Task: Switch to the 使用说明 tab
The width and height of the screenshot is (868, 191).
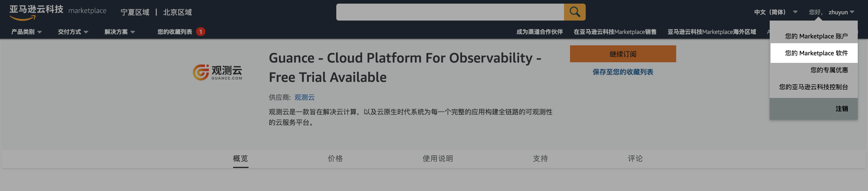Action: (437, 158)
